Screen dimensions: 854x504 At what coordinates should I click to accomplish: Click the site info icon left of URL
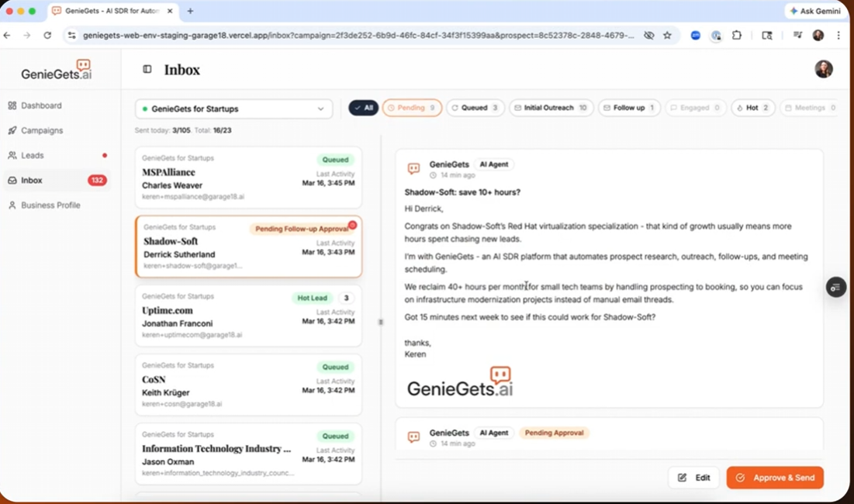point(71,36)
